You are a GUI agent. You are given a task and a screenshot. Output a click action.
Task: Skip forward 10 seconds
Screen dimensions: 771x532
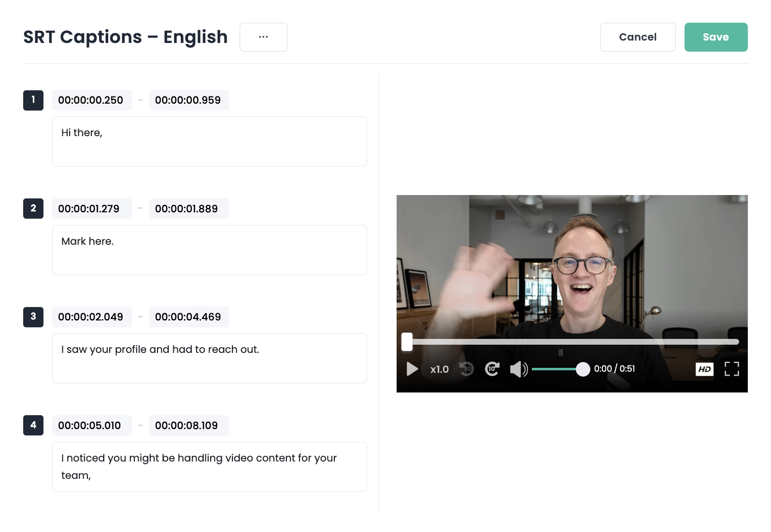click(492, 369)
